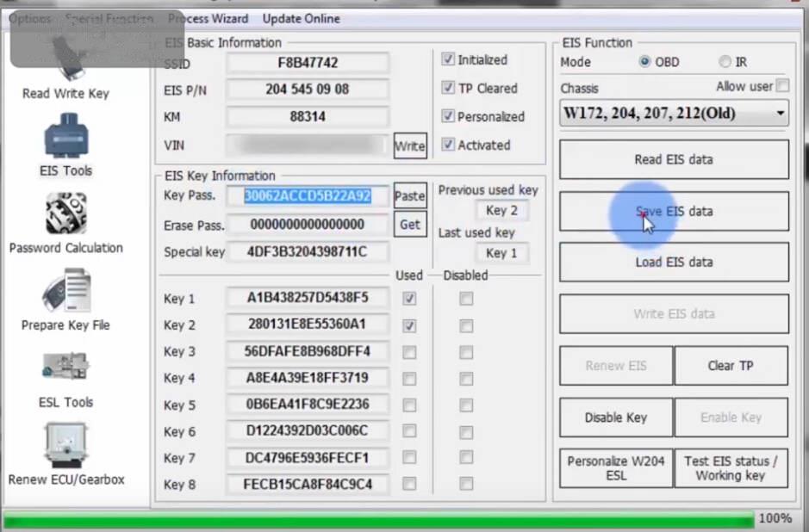Expand the Chassis dropdown list
809x532 pixels.
tap(781, 113)
